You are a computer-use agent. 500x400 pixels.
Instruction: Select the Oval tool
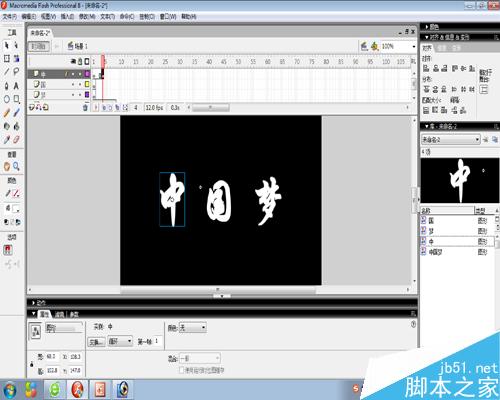pyautogui.click(x=7, y=99)
